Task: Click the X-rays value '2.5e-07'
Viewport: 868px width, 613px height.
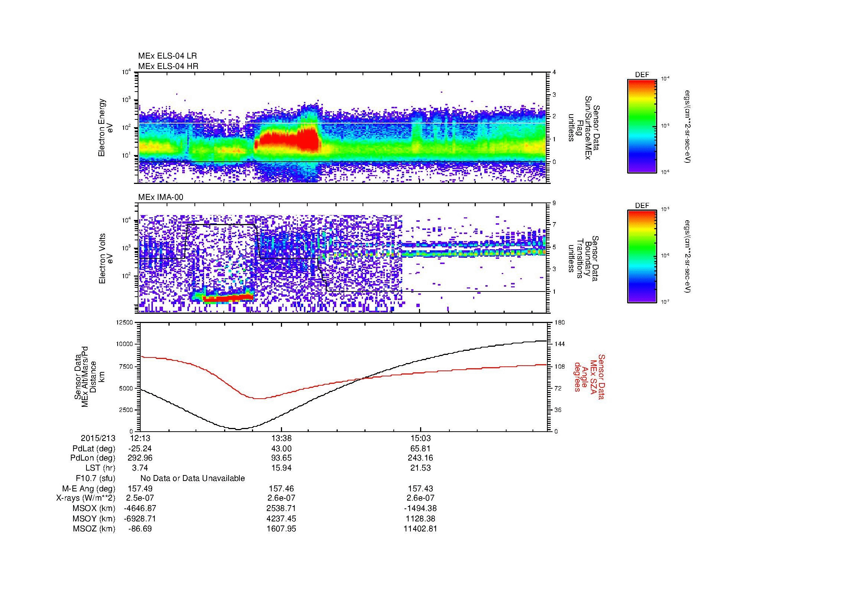Action: pyautogui.click(x=140, y=498)
